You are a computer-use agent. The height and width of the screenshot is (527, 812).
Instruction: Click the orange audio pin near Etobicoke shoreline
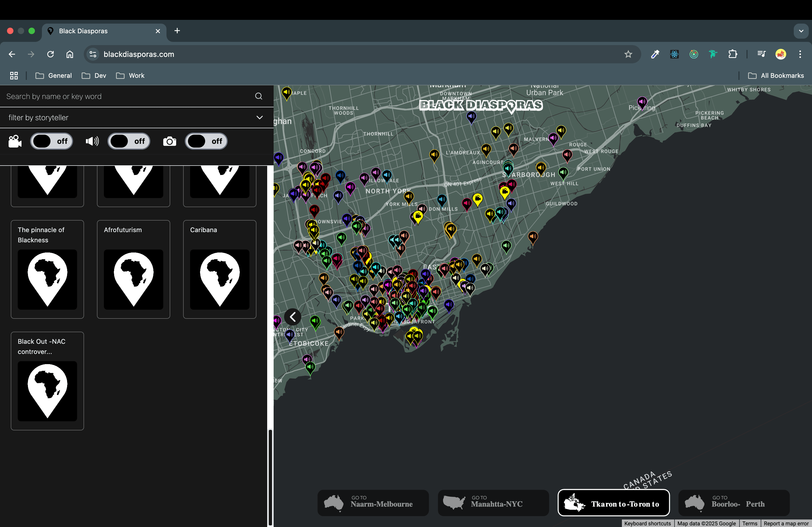(339, 333)
